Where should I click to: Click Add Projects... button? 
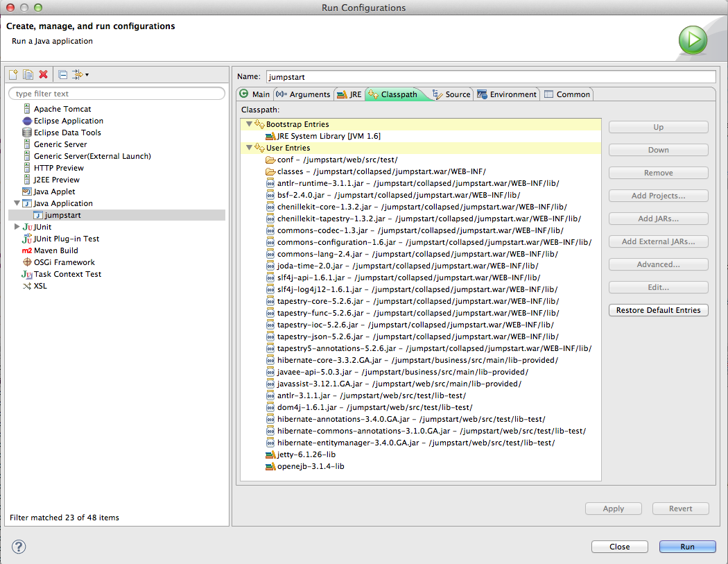point(659,196)
